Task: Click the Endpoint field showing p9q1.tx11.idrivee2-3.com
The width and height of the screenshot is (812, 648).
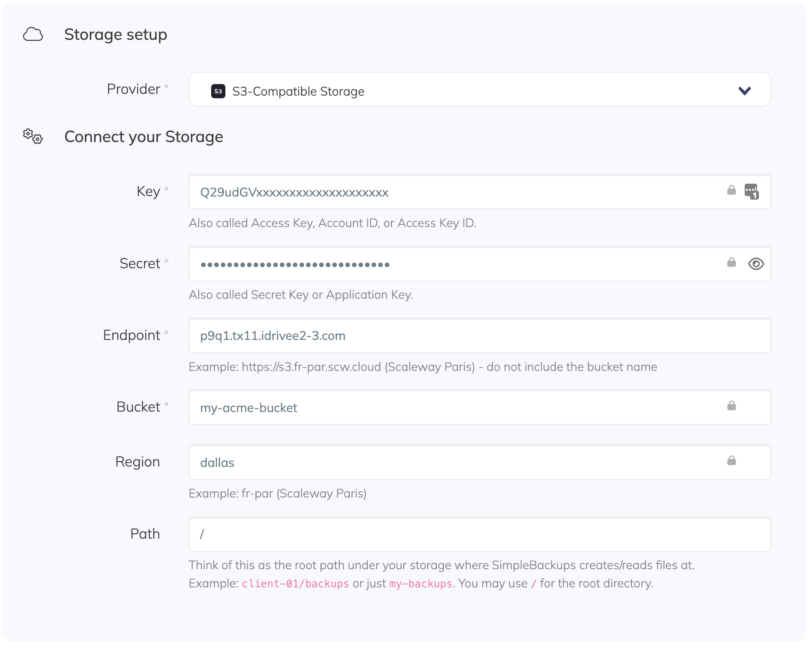Action: (x=398, y=336)
